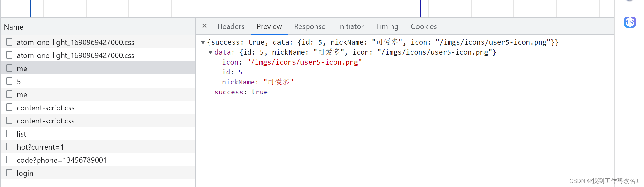Tick the checkbox beside code?phone=13456789001
This screenshot has height=187, width=644.
click(10, 160)
